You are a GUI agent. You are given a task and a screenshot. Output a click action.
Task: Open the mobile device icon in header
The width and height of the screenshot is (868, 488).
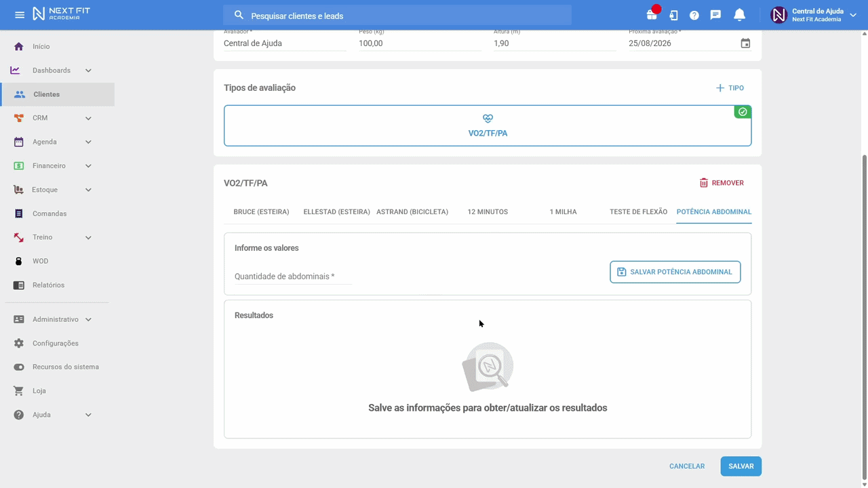tap(673, 15)
